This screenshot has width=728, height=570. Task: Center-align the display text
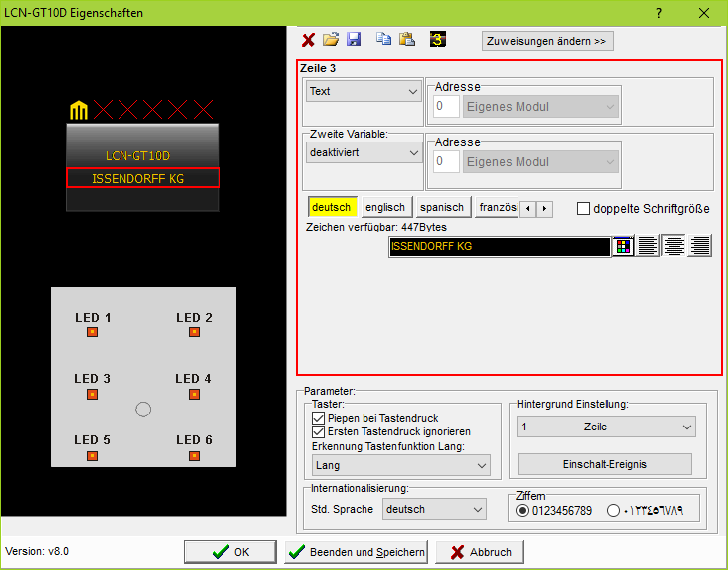[x=674, y=246]
